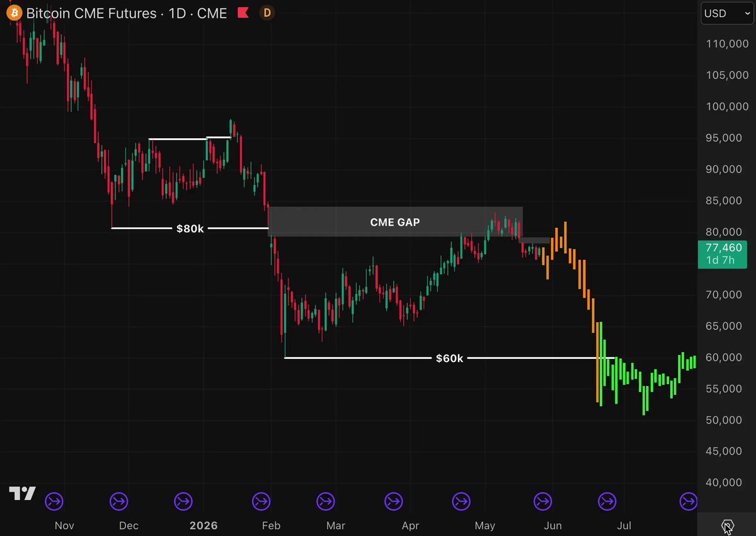Click the 70,000 price axis label

pyautogui.click(x=725, y=294)
